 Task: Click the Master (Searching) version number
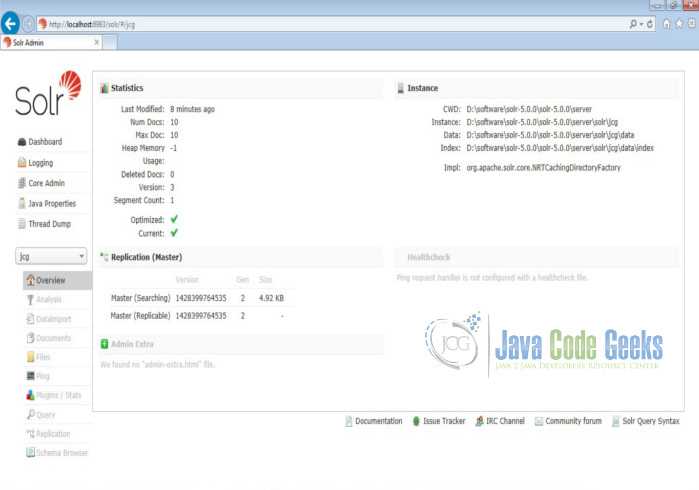pos(201,298)
